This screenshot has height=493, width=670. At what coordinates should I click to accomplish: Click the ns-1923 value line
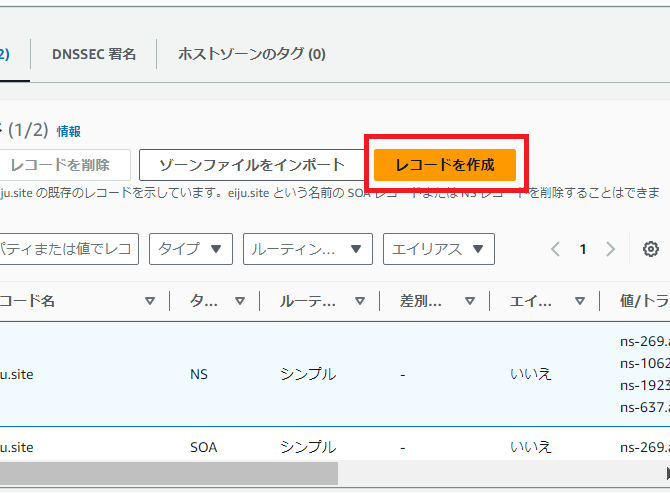point(645,386)
